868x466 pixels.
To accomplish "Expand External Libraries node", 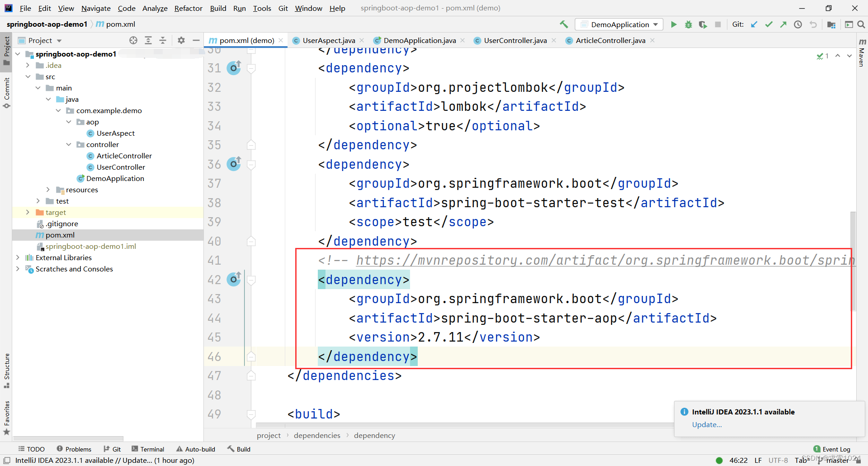I will (x=18, y=257).
